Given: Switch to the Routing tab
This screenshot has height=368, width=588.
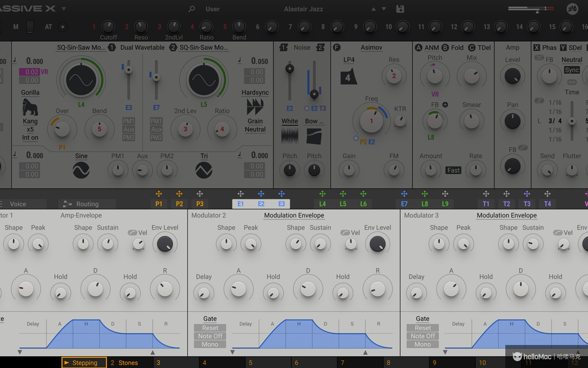Looking at the screenshot, I should coord(87,204).
